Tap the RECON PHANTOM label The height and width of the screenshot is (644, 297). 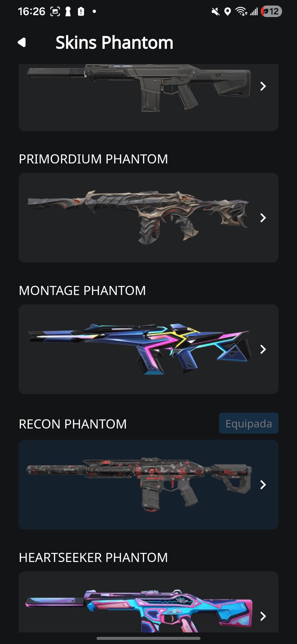click(73, 424)
